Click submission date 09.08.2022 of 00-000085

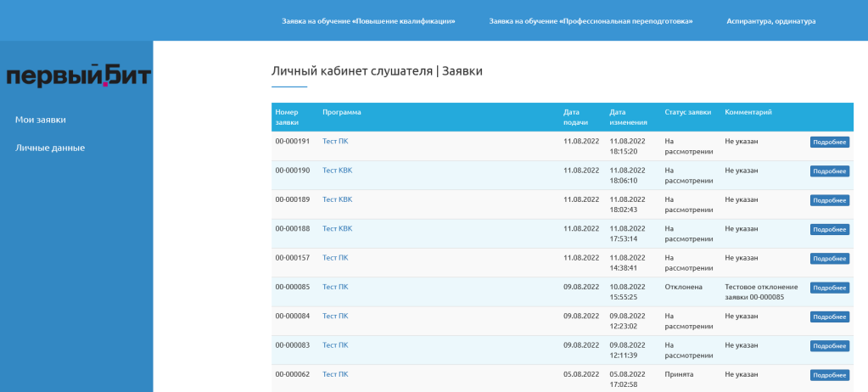(x=581, y=287)
